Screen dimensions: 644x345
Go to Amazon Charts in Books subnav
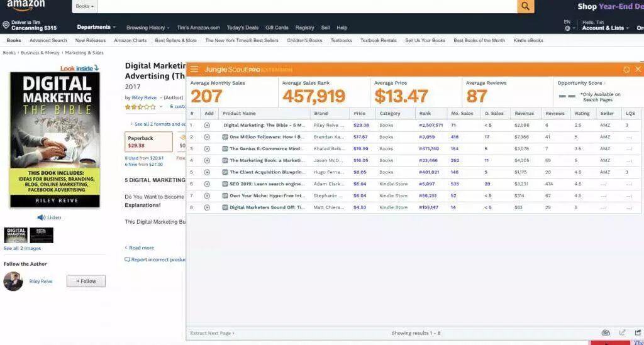point(130,41)
